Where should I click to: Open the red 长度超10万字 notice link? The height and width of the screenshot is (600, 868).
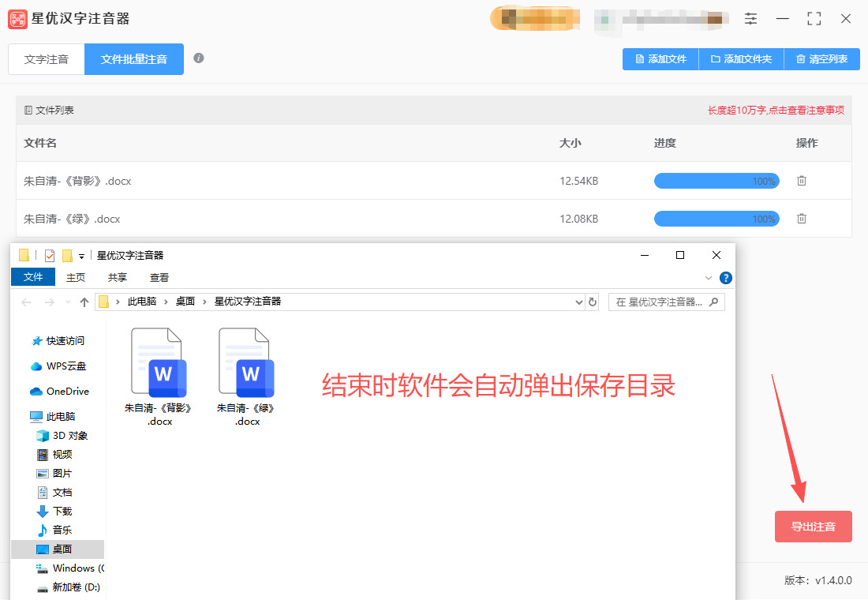click(x=776, y=111)
